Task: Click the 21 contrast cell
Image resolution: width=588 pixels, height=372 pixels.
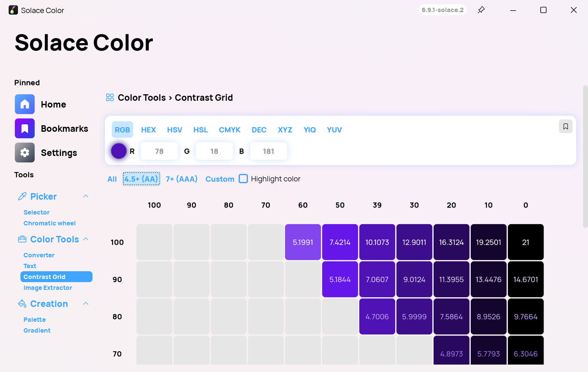Action: tap(526, 242)
